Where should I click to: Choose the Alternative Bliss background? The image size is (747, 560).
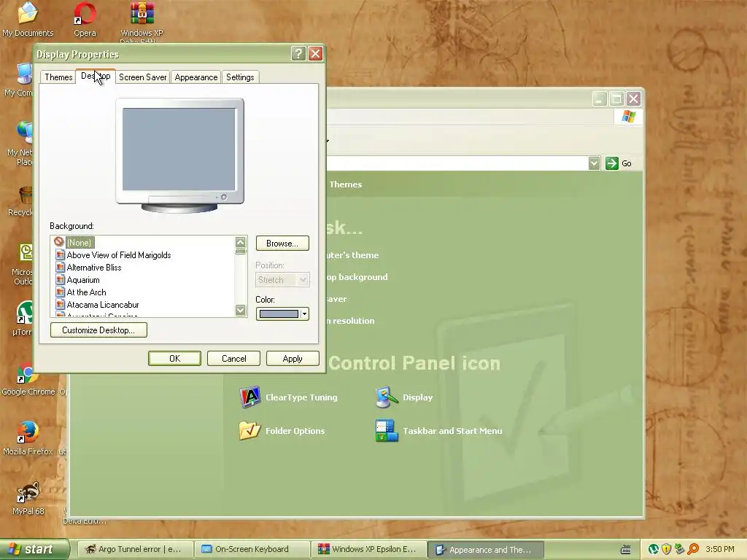(x=94, y=268)
